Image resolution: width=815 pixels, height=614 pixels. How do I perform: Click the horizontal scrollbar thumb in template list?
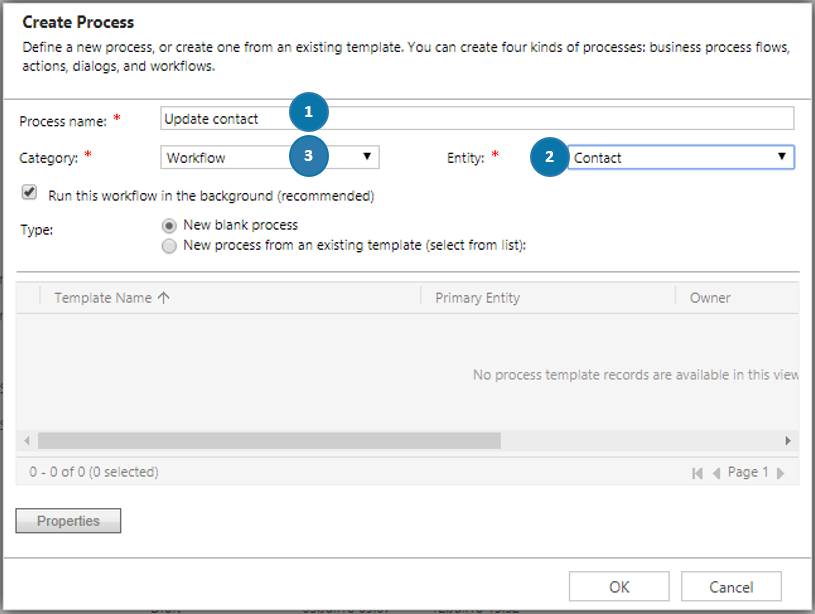(x=268, y=441)
